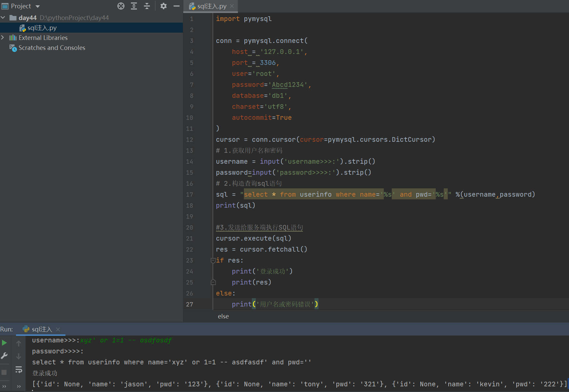This screenshot has width=569, height=392.
Task: Click the Expand All icon in Project panel
Action: click(x=134, y=6)
